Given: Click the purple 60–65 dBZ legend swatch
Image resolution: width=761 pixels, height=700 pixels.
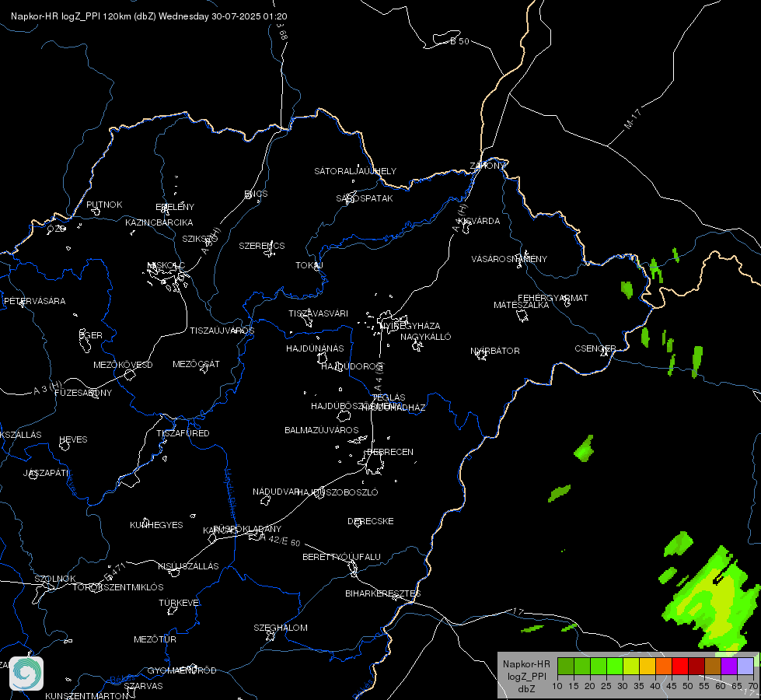Looking at the screenshot, I should point(729,666).
